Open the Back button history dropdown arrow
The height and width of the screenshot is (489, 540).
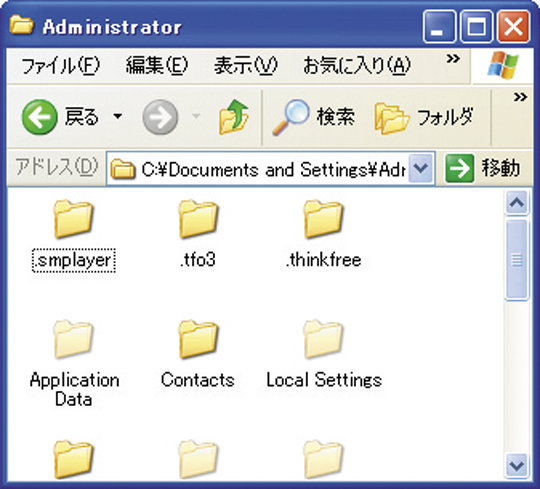[x=118, y=116]
